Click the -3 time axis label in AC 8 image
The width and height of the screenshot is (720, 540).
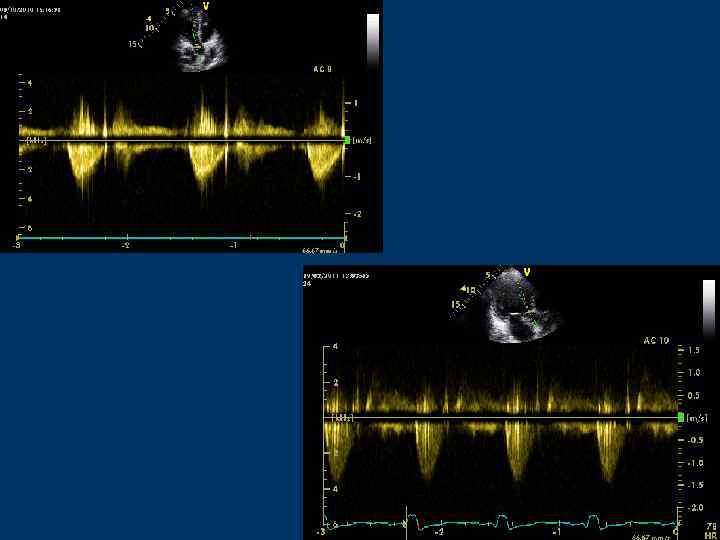17,246
